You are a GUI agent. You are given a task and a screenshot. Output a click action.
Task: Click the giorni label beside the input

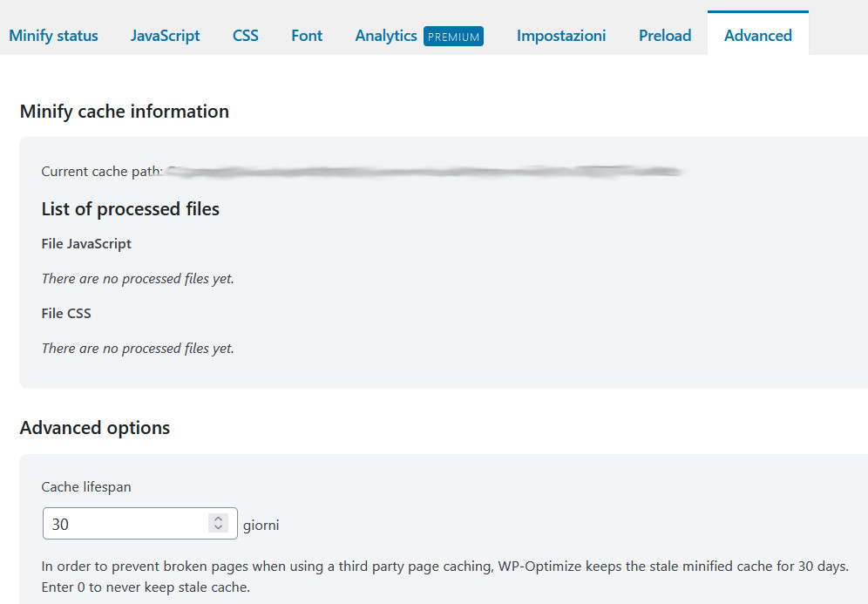pos(261,524)
